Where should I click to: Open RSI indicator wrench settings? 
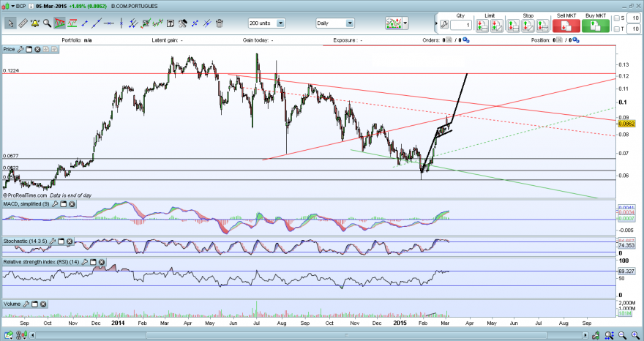click(85, 262)
